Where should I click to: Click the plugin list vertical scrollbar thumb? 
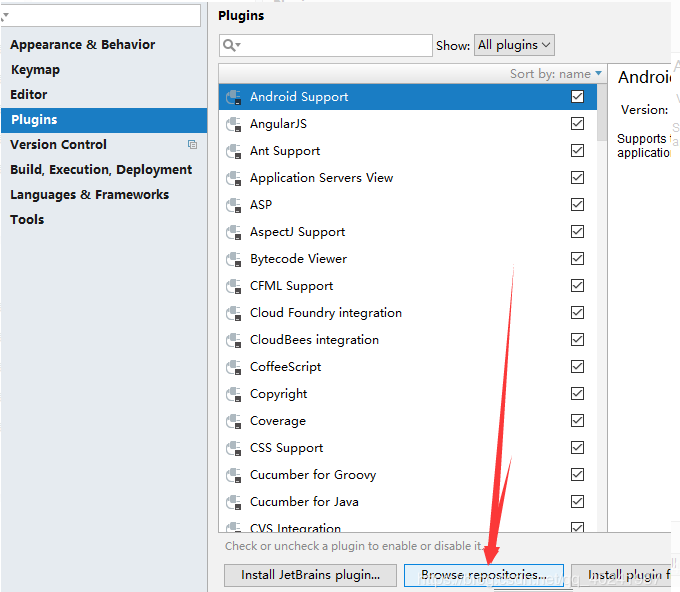[x=602, y=112]
